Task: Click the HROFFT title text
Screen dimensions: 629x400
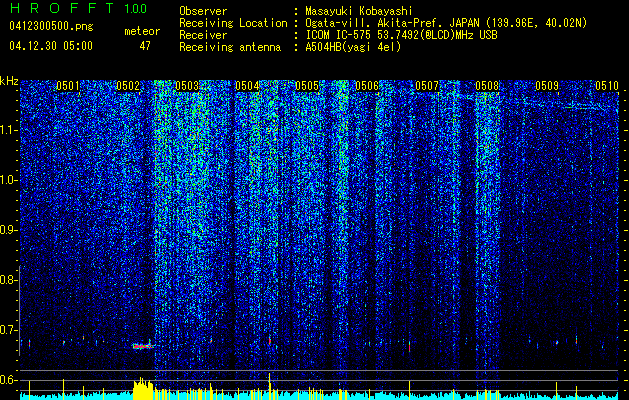Action: pos(62,8)
